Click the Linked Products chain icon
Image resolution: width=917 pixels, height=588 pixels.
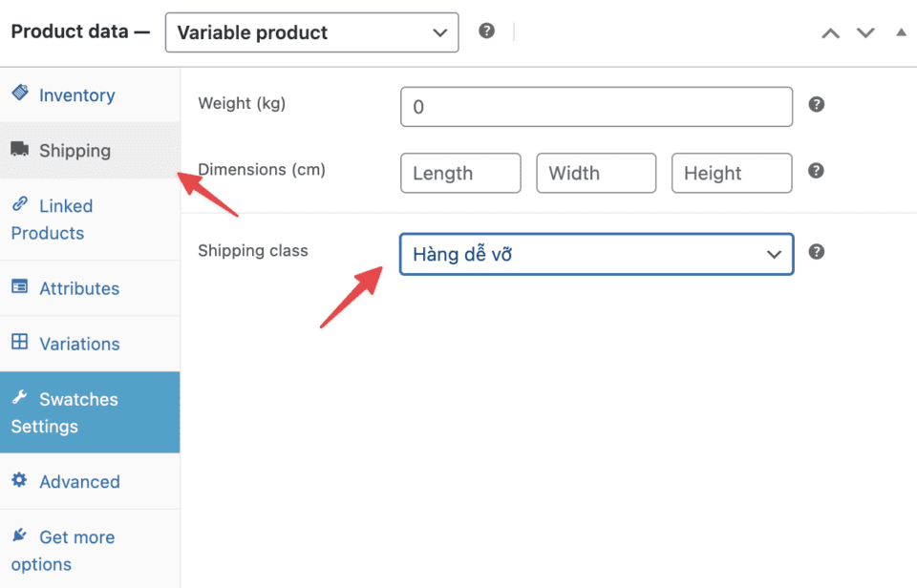19,204
